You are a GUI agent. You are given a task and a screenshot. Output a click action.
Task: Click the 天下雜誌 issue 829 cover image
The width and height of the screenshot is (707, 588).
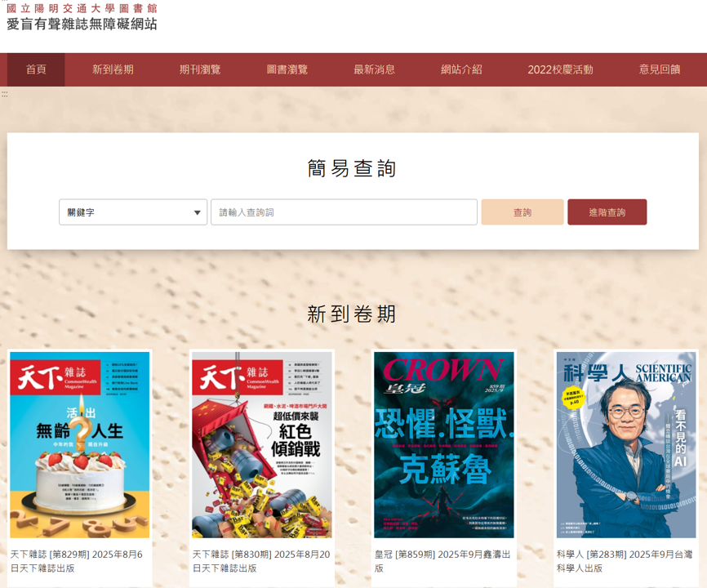80,445
